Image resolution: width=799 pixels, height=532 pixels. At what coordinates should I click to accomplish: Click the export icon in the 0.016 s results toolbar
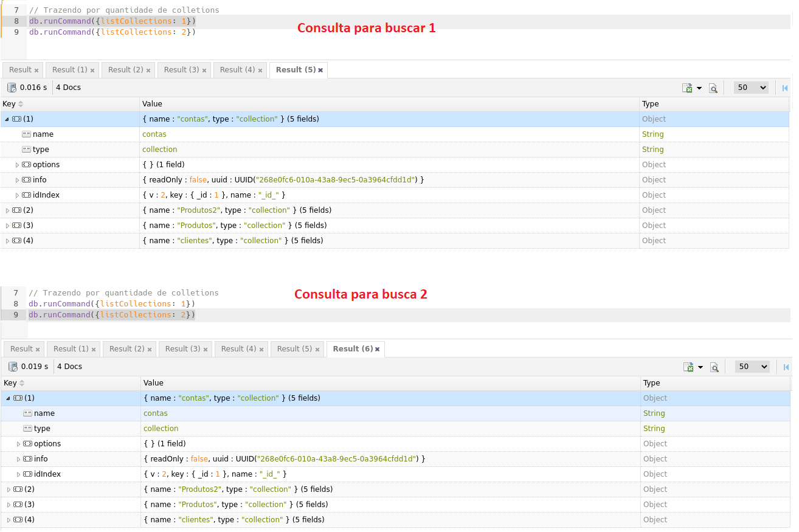click(688, 88)
